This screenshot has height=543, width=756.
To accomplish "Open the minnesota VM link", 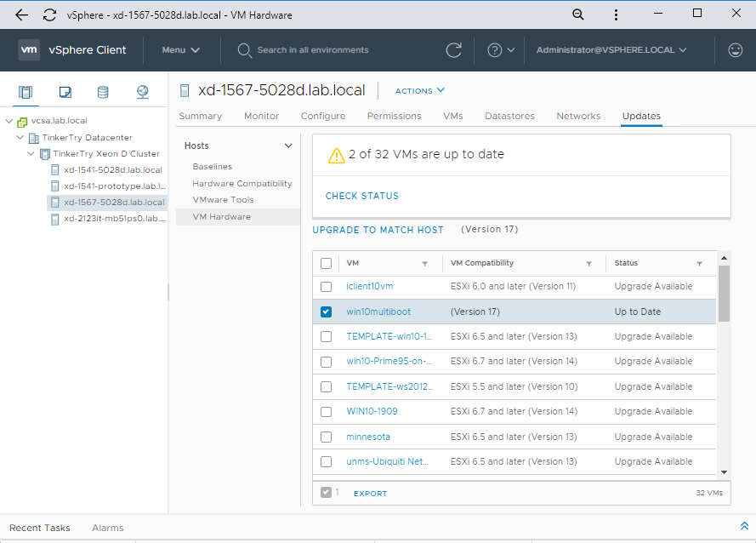I will pyautogui.click(x=368, y=437).
